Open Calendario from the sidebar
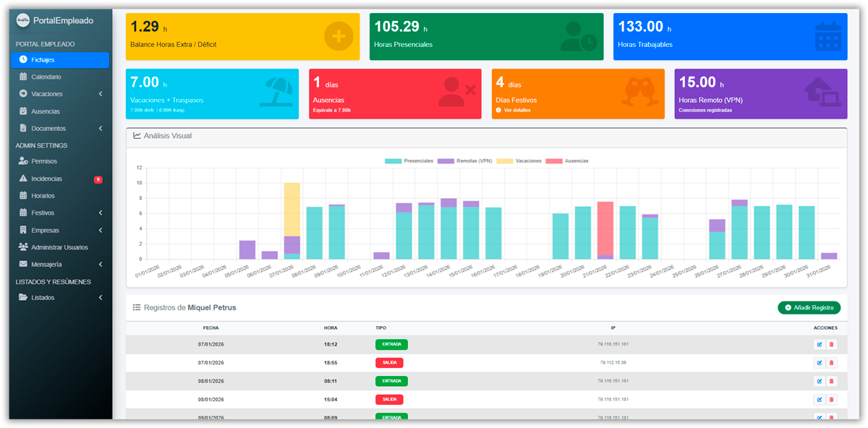 (46, 77)
